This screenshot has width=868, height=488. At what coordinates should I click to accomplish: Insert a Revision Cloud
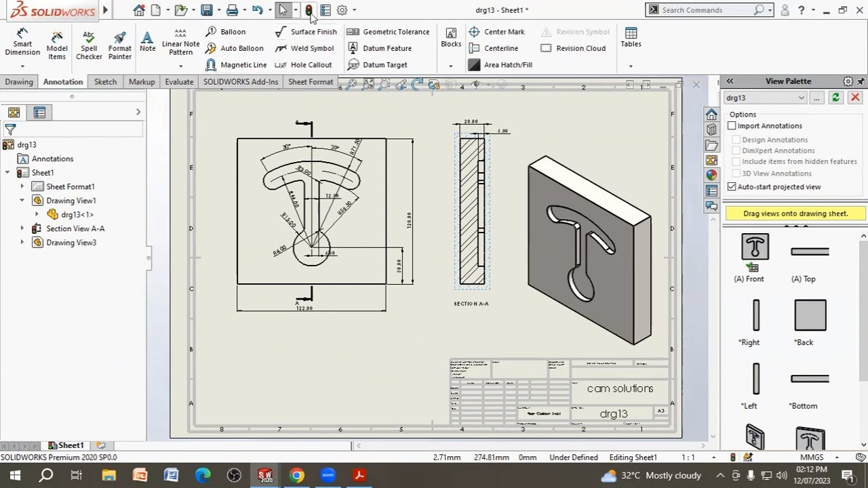tap(573, 48)
